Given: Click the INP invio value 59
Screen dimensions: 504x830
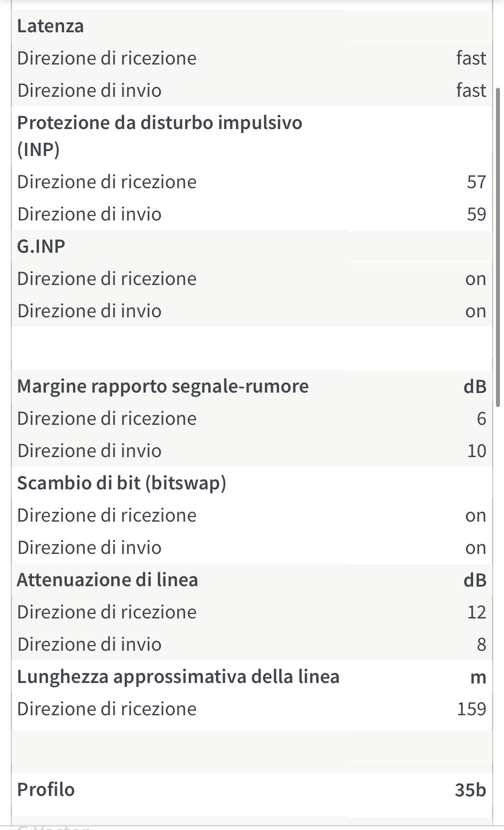Looking at the screenshot, I should [x=476, y=214].
